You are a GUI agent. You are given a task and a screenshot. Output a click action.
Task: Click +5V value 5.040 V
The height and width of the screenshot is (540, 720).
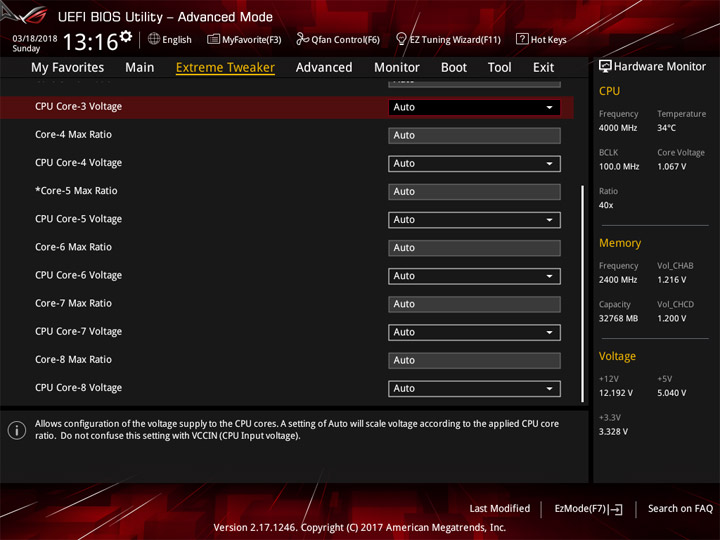coord(671,393)
